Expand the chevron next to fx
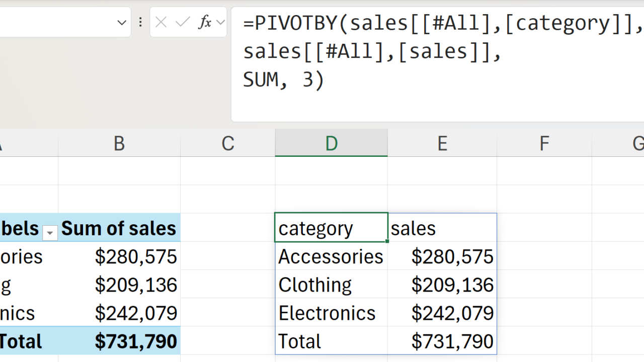 [220, 22]
